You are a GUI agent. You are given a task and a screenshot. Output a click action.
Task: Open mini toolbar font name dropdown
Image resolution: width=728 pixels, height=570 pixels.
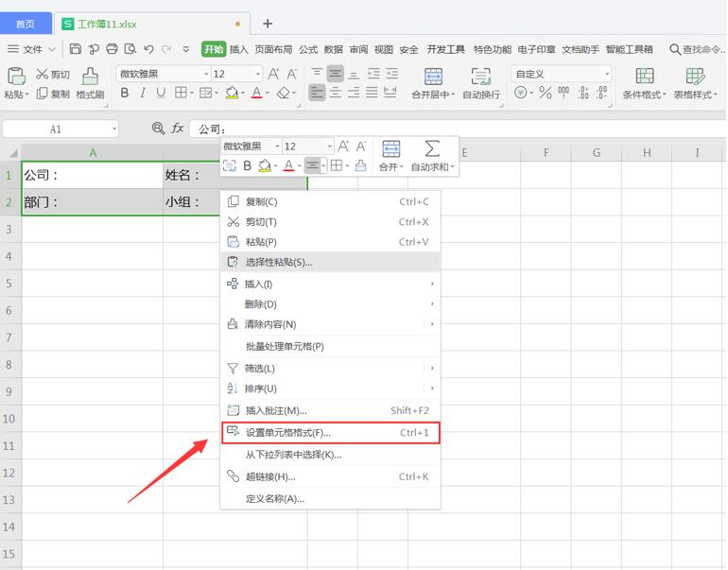click(277, 147)
